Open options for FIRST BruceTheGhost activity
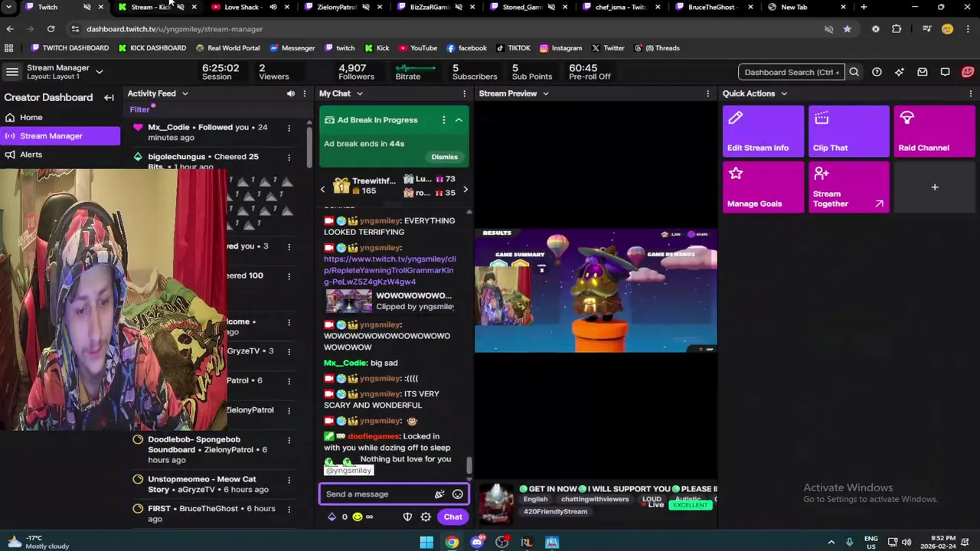This screenshot has width=980, height=551. 289,509
